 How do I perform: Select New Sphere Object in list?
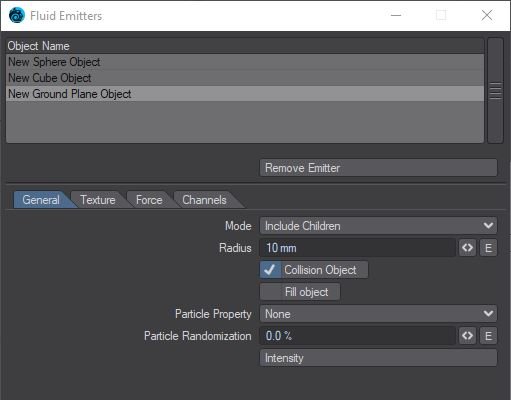tap(245, 62)
